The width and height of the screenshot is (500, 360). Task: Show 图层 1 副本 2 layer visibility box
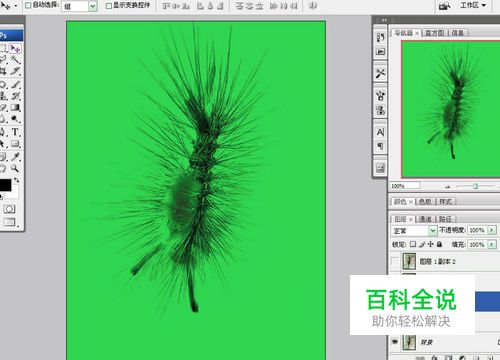pyautogui.click(x=395, y=261)
